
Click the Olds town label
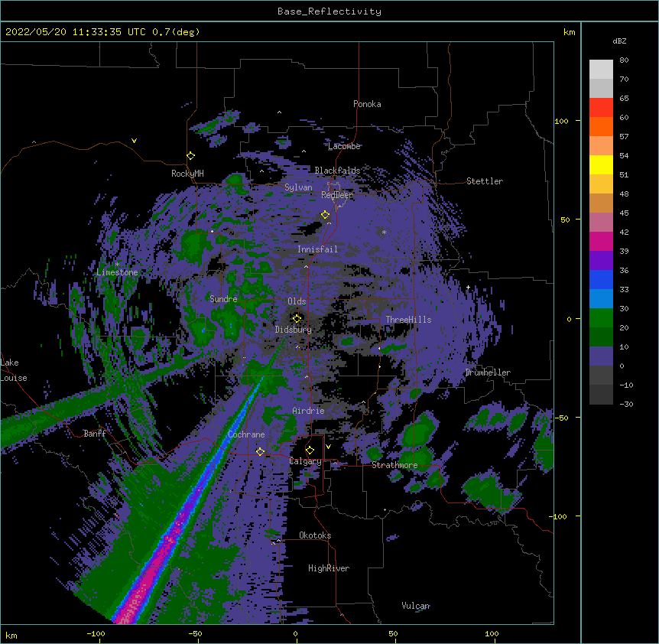[297, 301]
